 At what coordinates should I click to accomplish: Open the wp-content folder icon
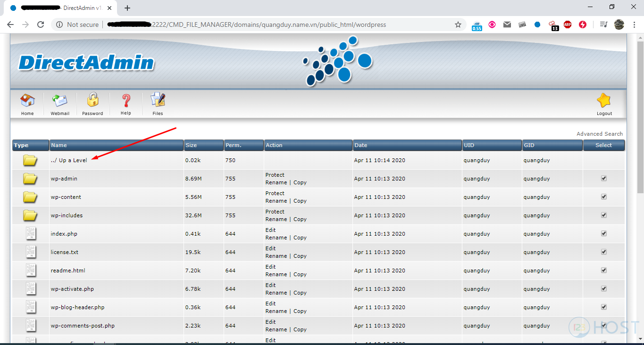pos(30,197)
